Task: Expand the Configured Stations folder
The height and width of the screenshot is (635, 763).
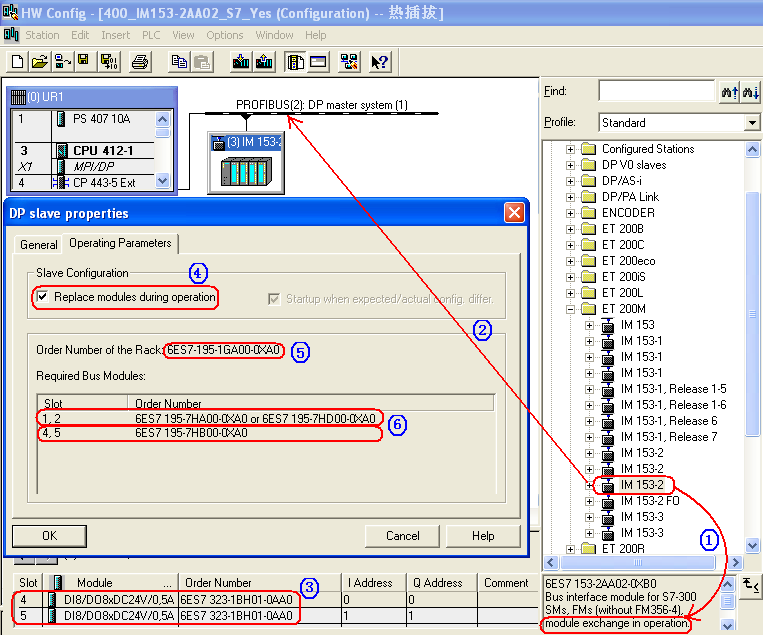Action: [x=570, y=149]
